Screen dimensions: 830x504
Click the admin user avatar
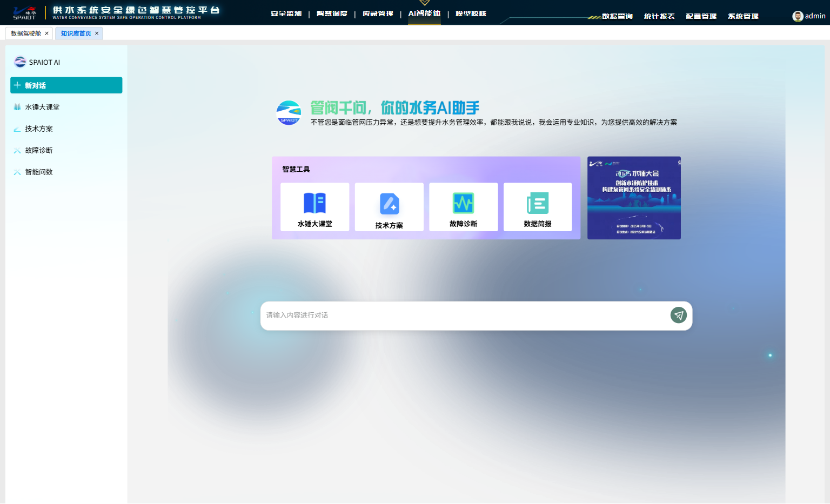(x=798, y=16)
